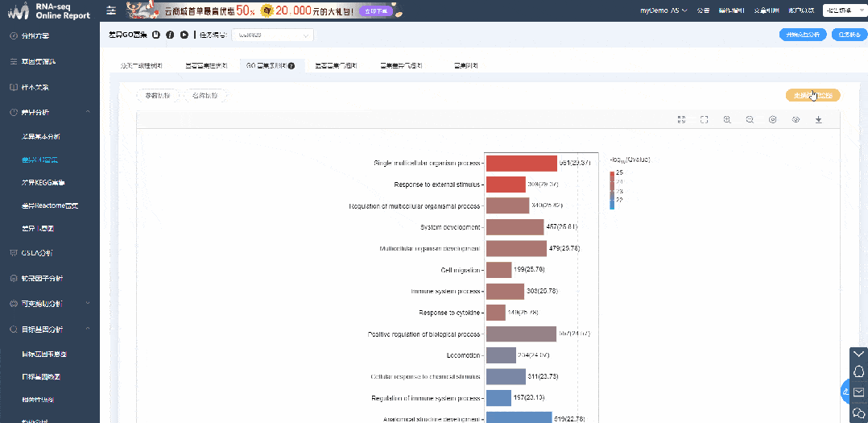Click the zoom-in magnifier icon in chart toolbar
The height and width of the screenshot is (423, 868).
click(727, 119)
